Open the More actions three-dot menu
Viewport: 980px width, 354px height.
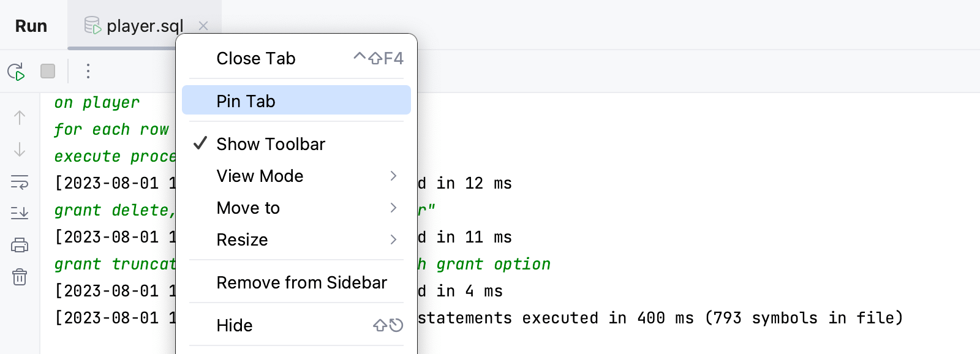(x=88, y=72)
